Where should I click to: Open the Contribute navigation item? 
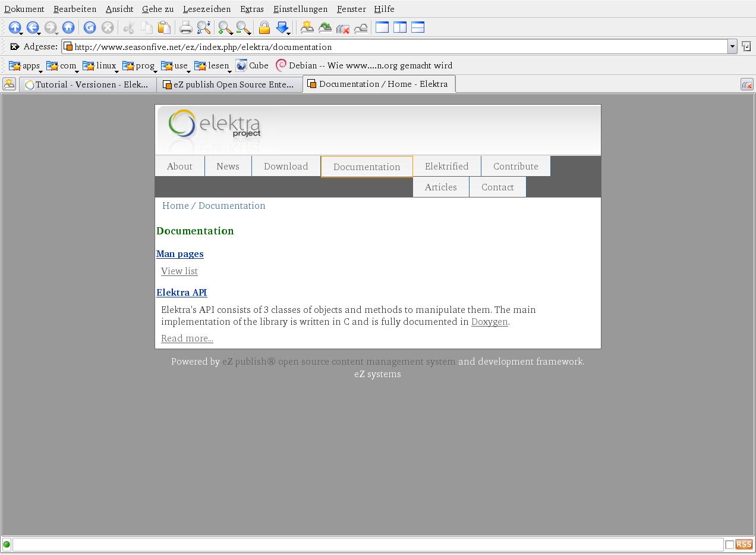[x=516, y=166]
